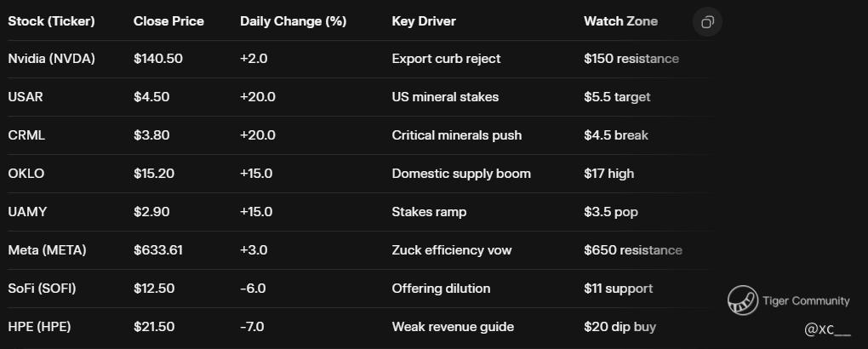Viewport: 868px width, 349px height.
Task: Select the CRML ticker cell
Action: 26,135
